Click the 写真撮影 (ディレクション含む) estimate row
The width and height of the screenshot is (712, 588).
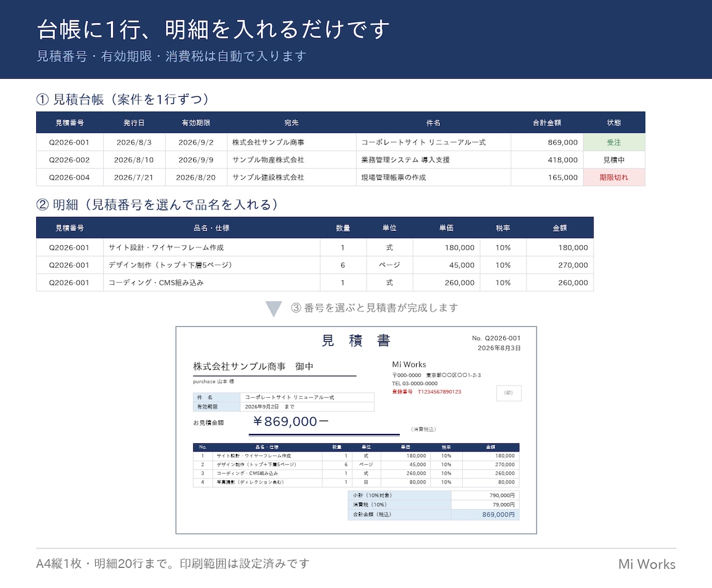click(356, 482)
